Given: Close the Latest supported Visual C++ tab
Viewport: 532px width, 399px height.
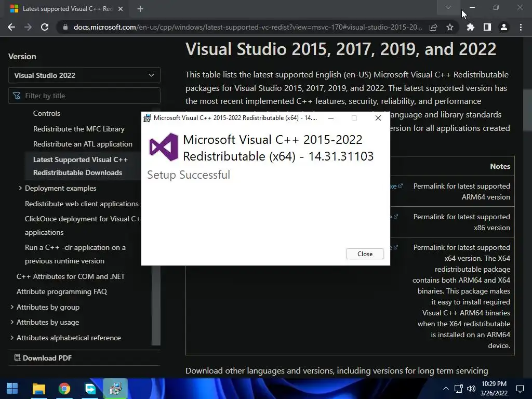Looking at the screenshot, I should tap(121, 9).
